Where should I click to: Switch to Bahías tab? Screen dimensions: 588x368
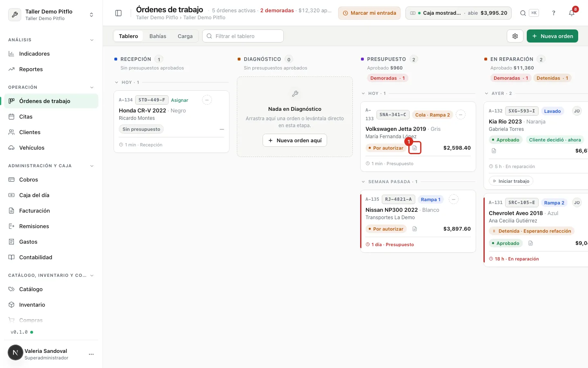pyautogui.click(x=158, y=36)
